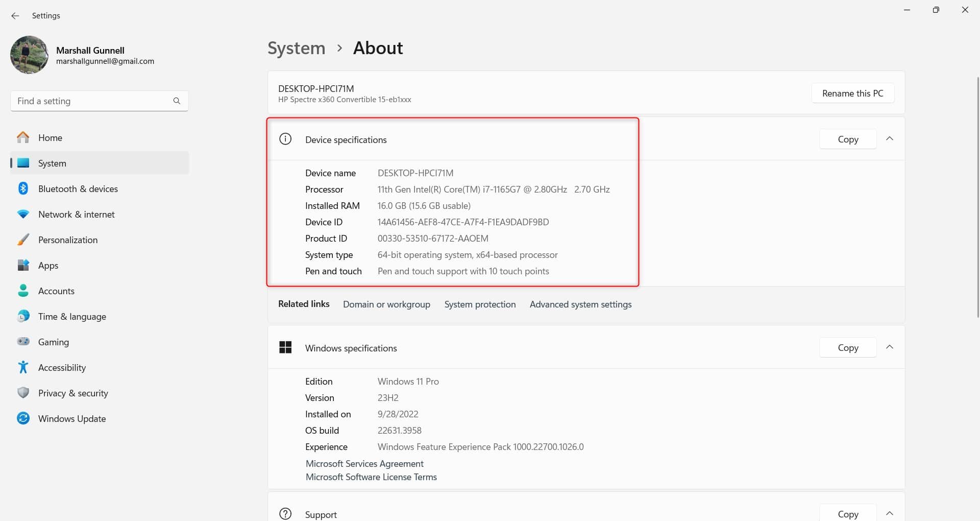980x521 pixels.
Task: Open Microsoft Software License Terms link
Action: pos(371,477)
